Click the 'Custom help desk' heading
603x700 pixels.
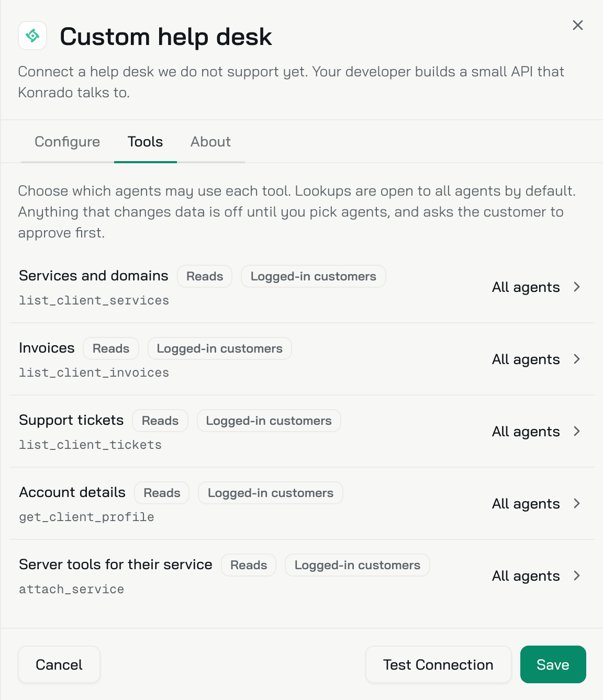tap(166, 37)
